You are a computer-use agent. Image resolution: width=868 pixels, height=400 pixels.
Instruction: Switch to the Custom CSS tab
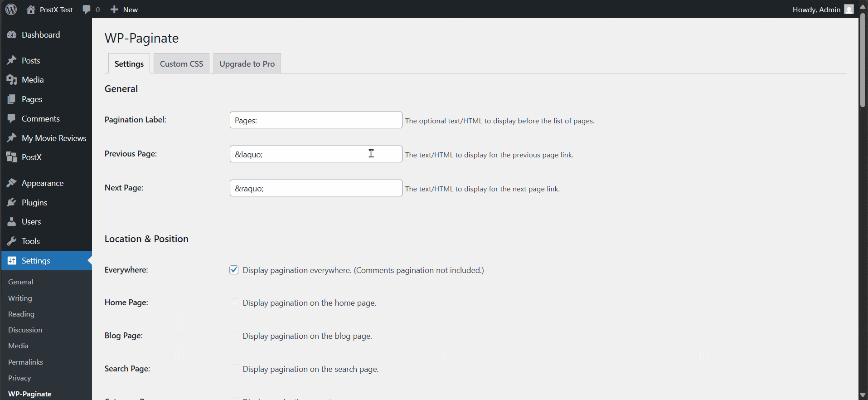(x=181, y=63)
